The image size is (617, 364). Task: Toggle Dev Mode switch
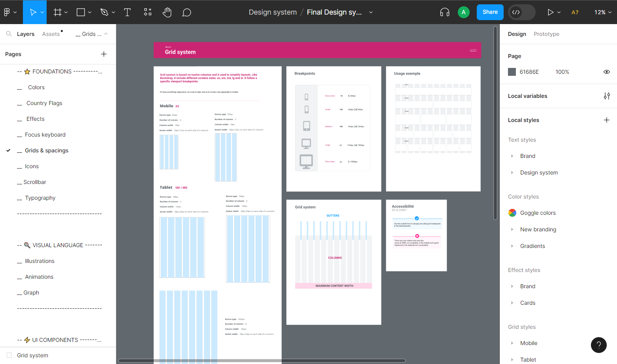[521, 12]
